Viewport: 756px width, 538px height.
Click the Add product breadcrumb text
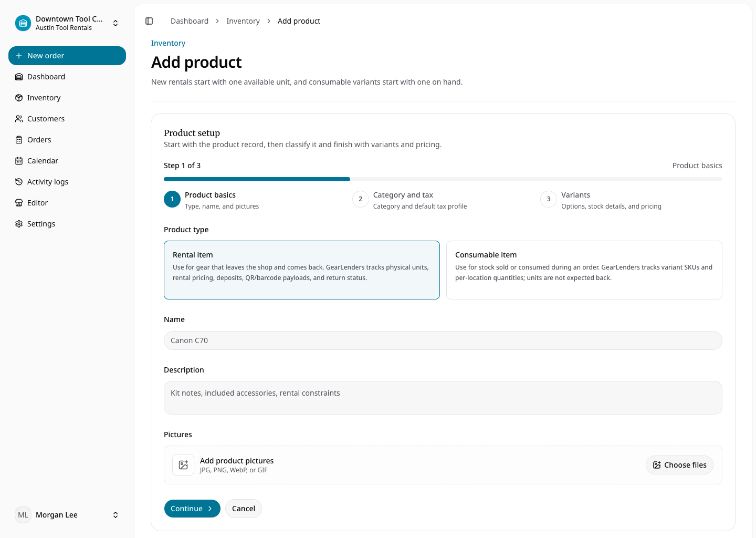[x=299, y=21]
